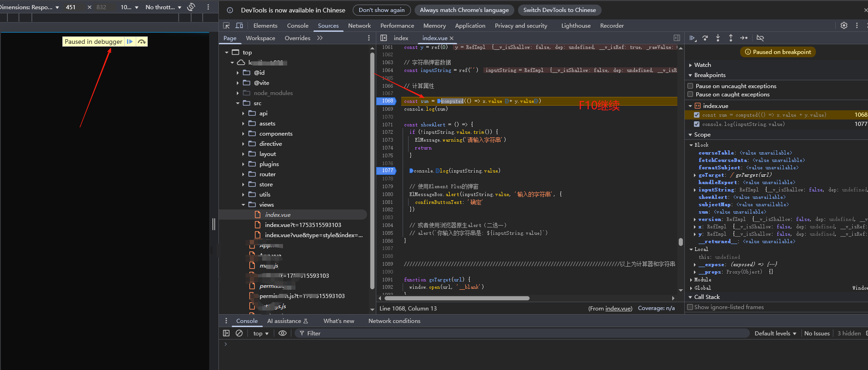Step into next function call

click(x=718, y=38)
